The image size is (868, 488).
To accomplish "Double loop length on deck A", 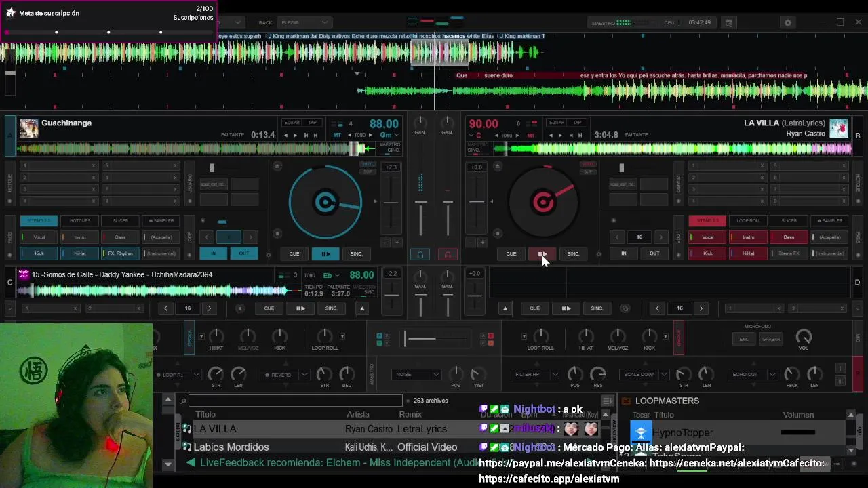I will tap(250, 237).
